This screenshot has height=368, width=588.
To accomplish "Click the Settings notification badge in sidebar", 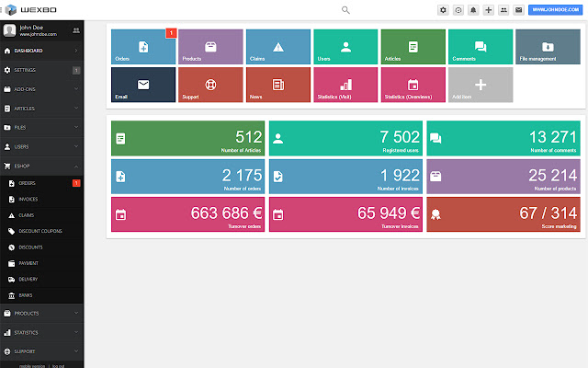I will tap(76, 70).
